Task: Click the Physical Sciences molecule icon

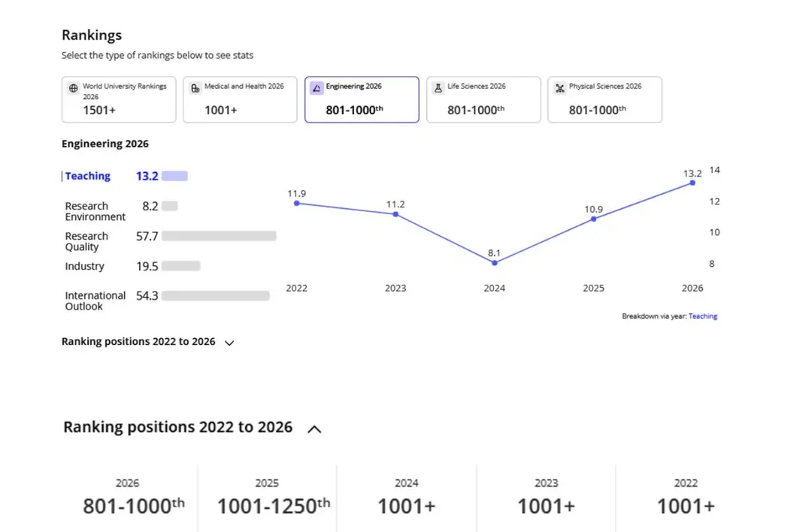Action: (x=560, y=88)
